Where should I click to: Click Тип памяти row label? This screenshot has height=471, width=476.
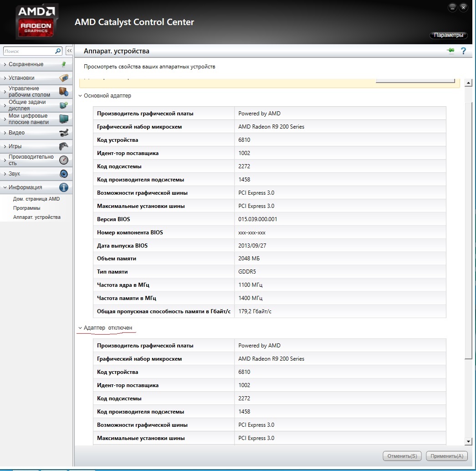[112, 272]
